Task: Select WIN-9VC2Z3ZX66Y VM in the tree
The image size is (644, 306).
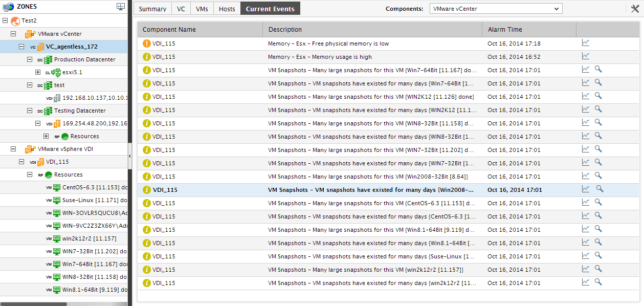Action: [94, 226]
